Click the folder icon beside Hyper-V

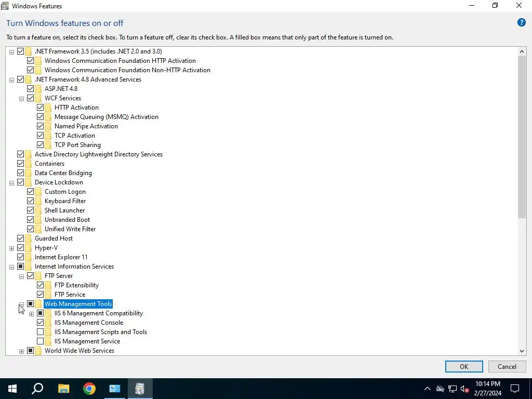[29, 248]
